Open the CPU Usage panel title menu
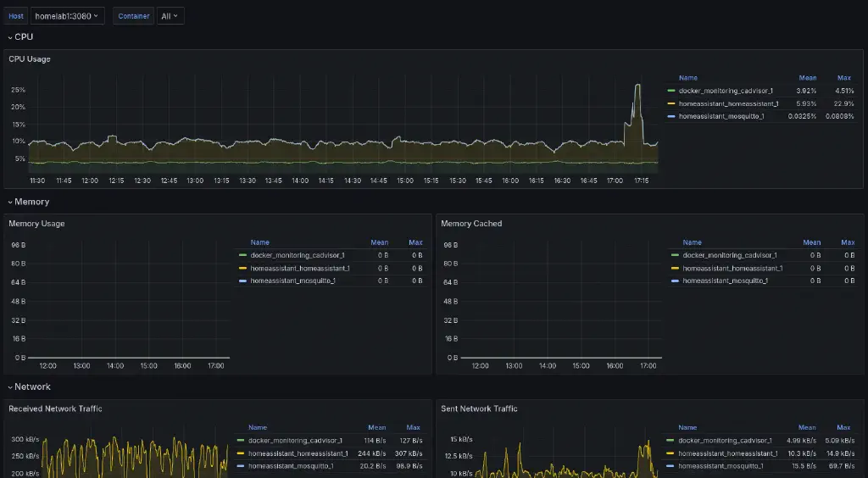This screenshot has height=478, width=868. click(x=30, y=59)
